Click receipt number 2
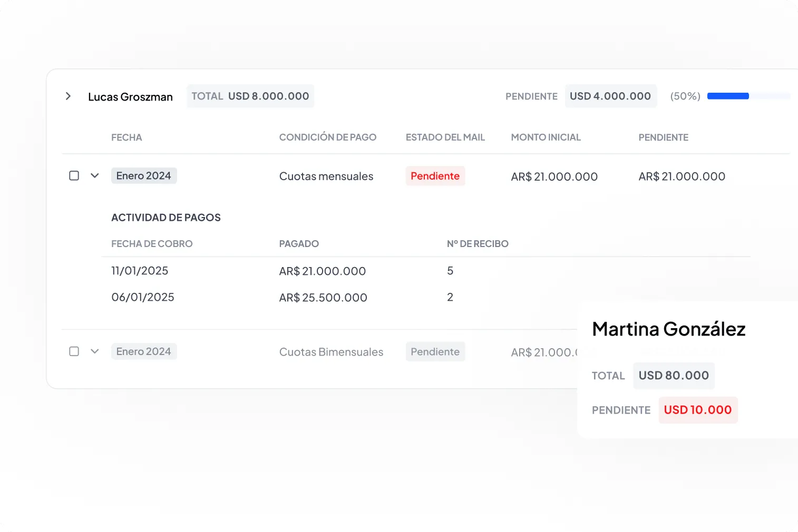The height and width of the screenshot is (532, 798). [x=450, y=297]
